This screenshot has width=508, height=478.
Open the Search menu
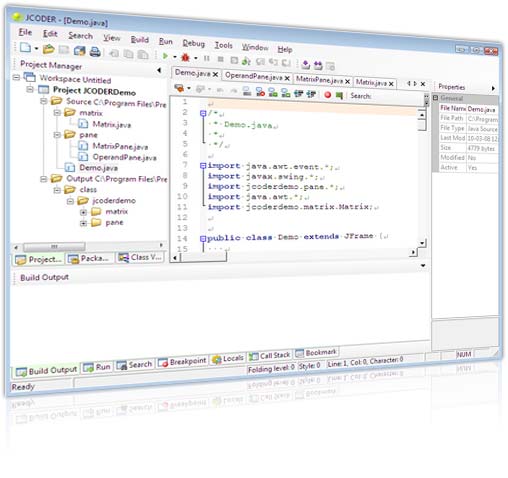coord(80,36)
